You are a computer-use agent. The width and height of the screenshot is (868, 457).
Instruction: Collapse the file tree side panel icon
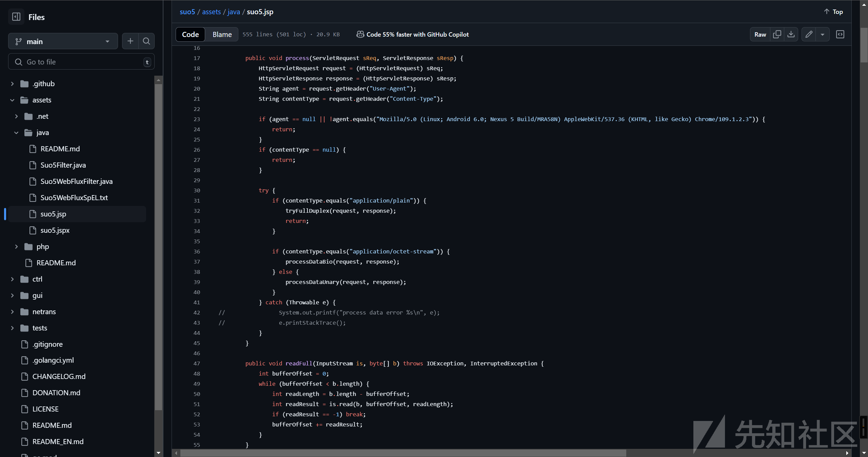coord(16,17)
